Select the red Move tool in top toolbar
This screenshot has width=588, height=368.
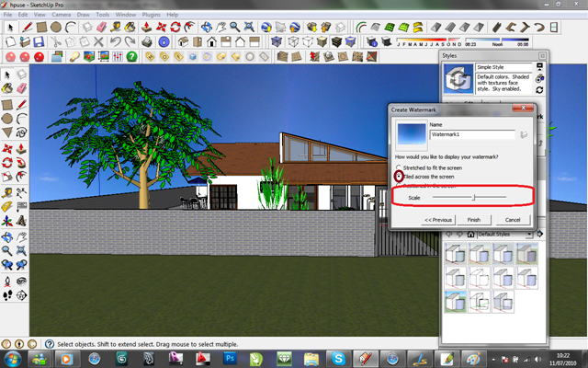[161, 28]
